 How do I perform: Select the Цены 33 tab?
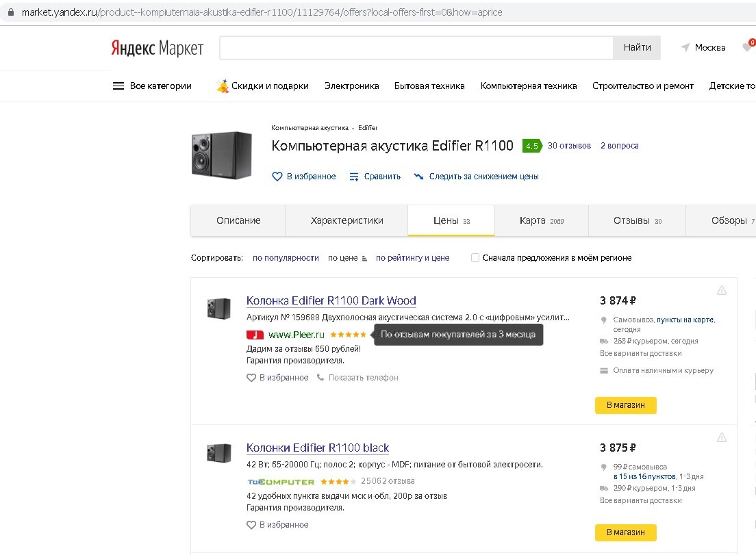pos(451,220)
